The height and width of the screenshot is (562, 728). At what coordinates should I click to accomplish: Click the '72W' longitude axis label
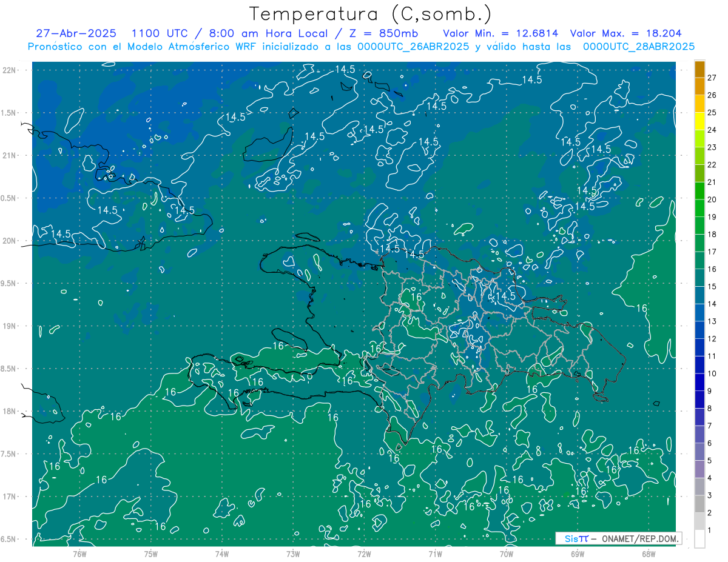click(364, 554)
